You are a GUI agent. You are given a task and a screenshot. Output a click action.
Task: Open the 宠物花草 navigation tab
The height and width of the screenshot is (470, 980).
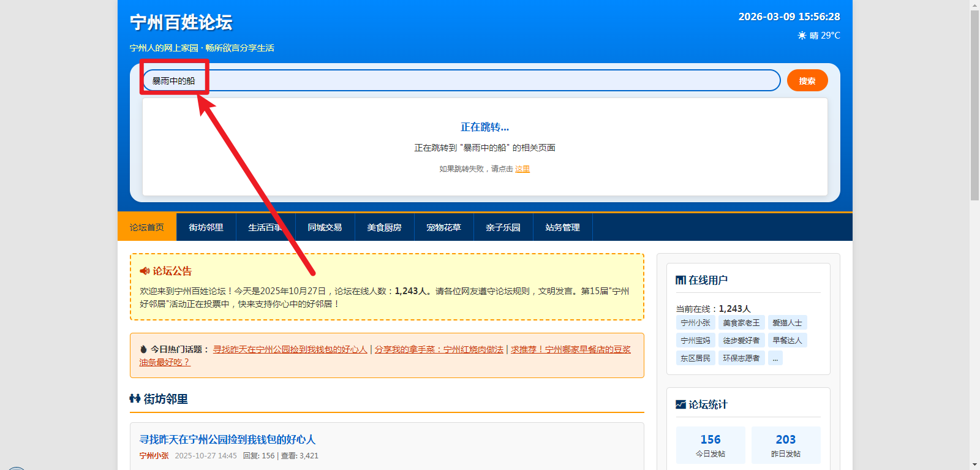tap(444, 227)
